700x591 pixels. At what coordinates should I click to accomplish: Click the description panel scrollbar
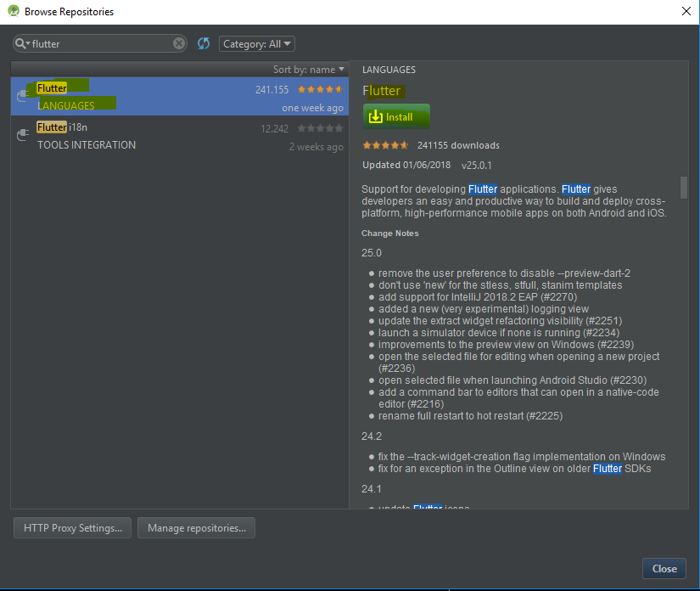pos(683,187)
